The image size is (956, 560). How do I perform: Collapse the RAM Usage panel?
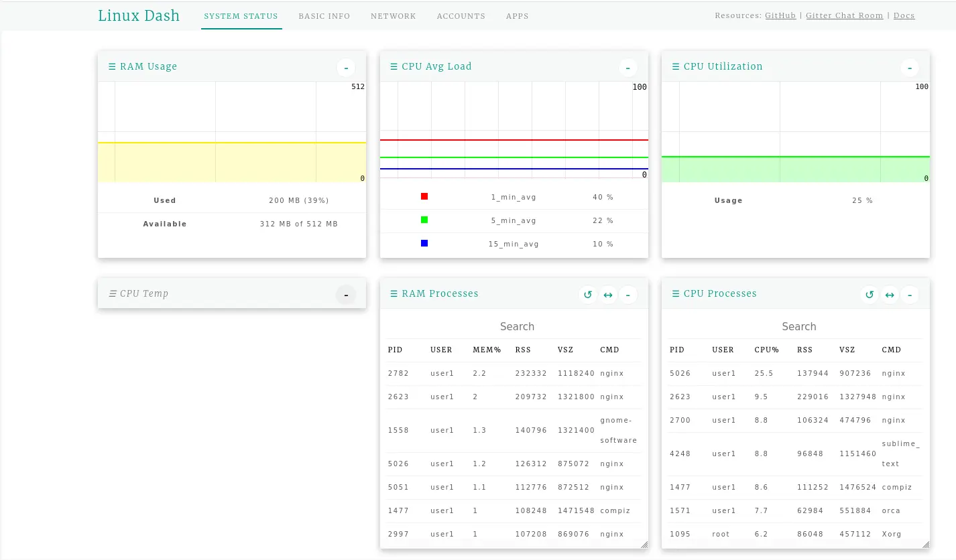tap(346, 68)
